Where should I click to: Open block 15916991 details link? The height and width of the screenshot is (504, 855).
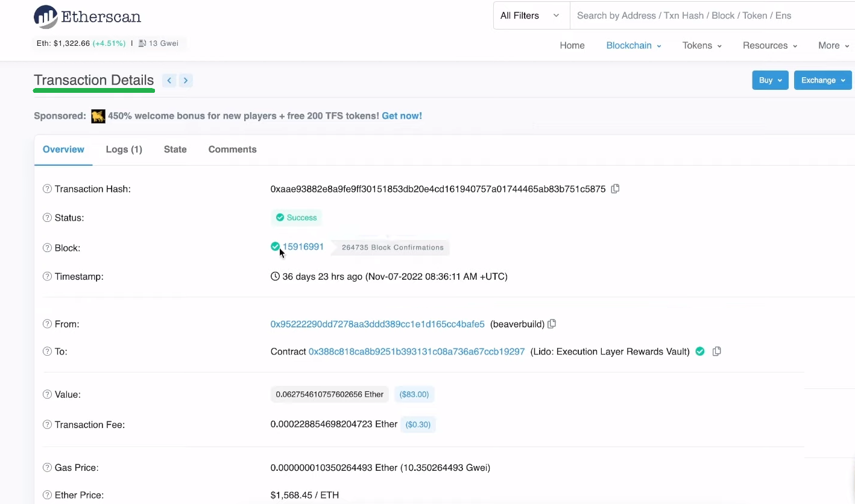tap(303, 247)
